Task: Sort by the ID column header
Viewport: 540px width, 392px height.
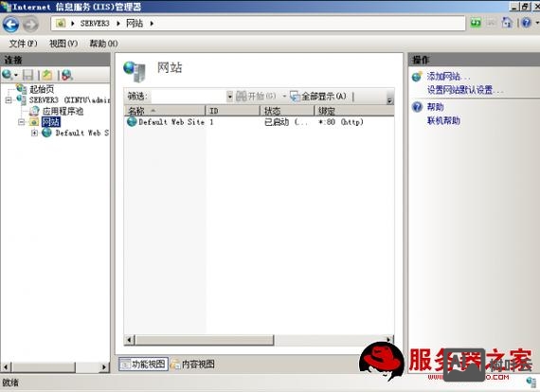Action: point(232,111)
